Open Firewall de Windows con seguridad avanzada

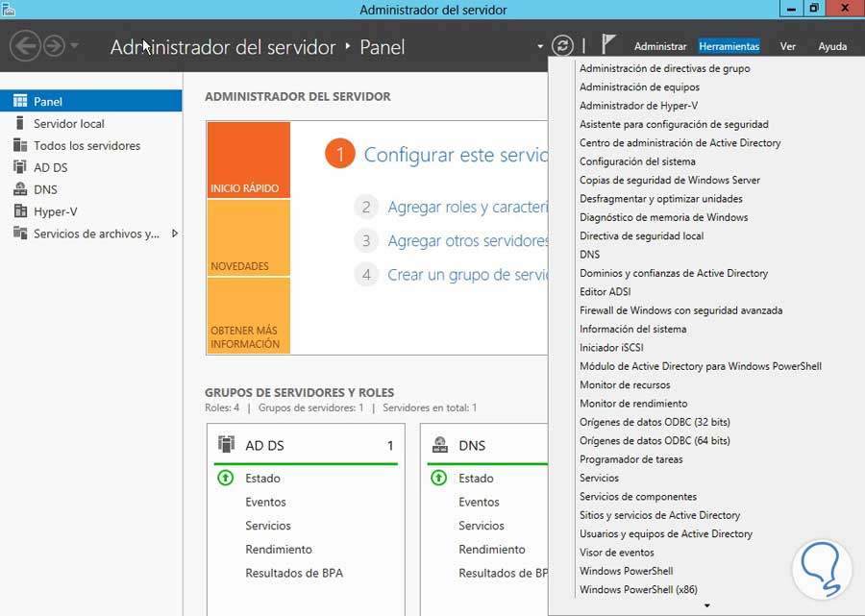pyautogui.click(x=680, y=310)
